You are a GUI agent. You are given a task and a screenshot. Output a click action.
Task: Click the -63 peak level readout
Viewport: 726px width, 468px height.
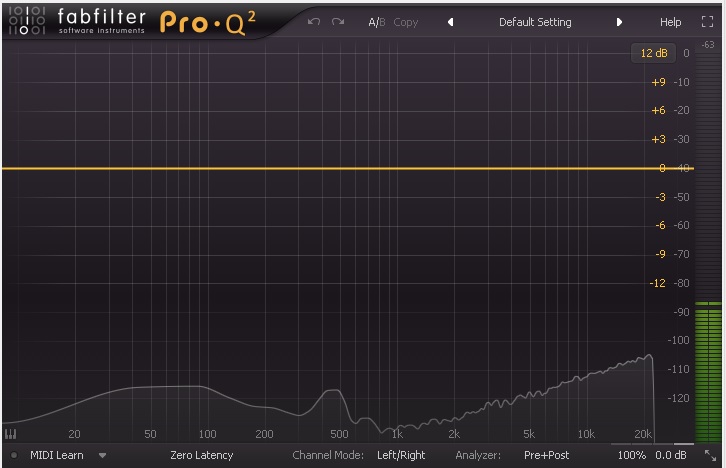tap(708, 44)
